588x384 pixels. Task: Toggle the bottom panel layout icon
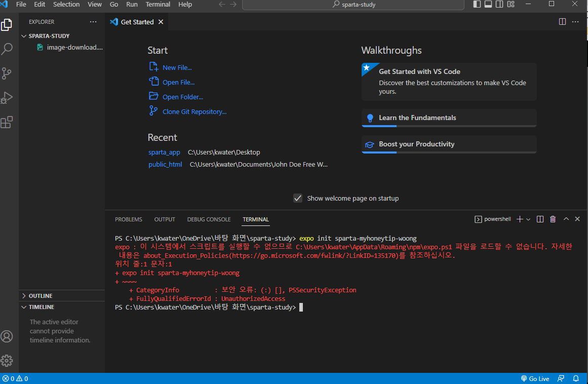pyautogui.click(x=488, y=4)
